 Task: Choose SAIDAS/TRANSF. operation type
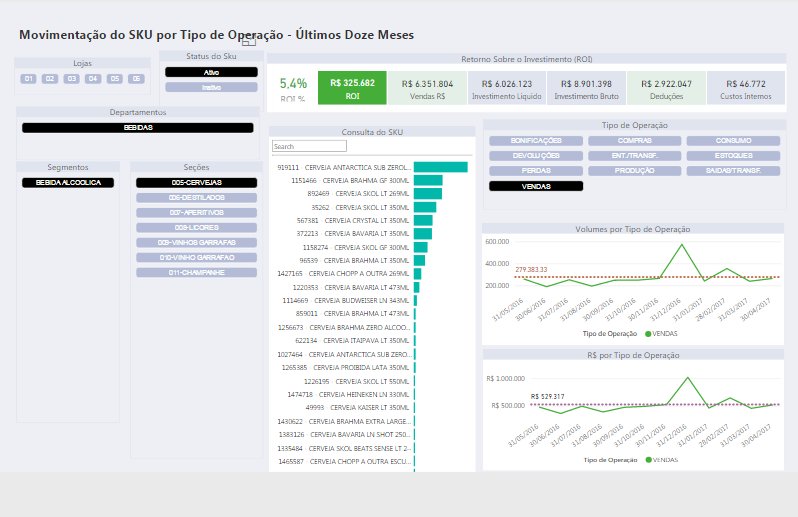tap(733, 170)
